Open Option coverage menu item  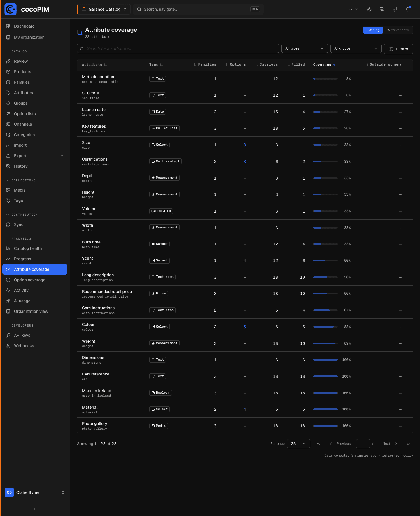pyautogui.click(x=35, y=280)
